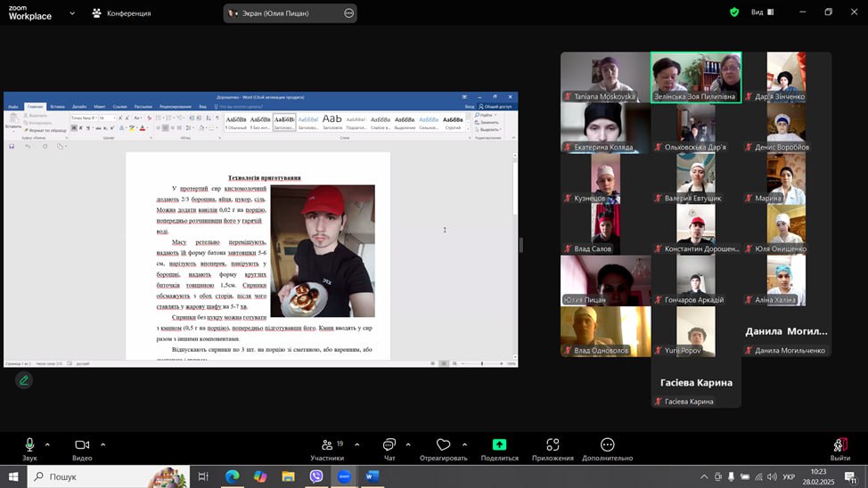Click the green Поделиться share screen button

499,445
